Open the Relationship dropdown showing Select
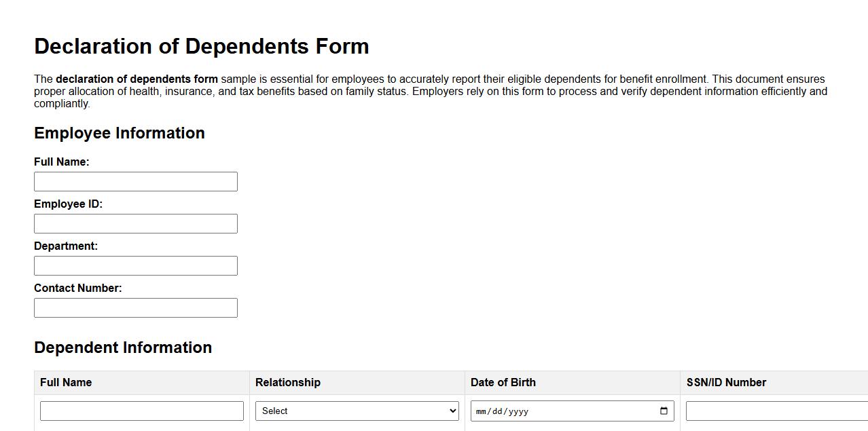Viewport: 868px width, 431px height. pos(357,410)
